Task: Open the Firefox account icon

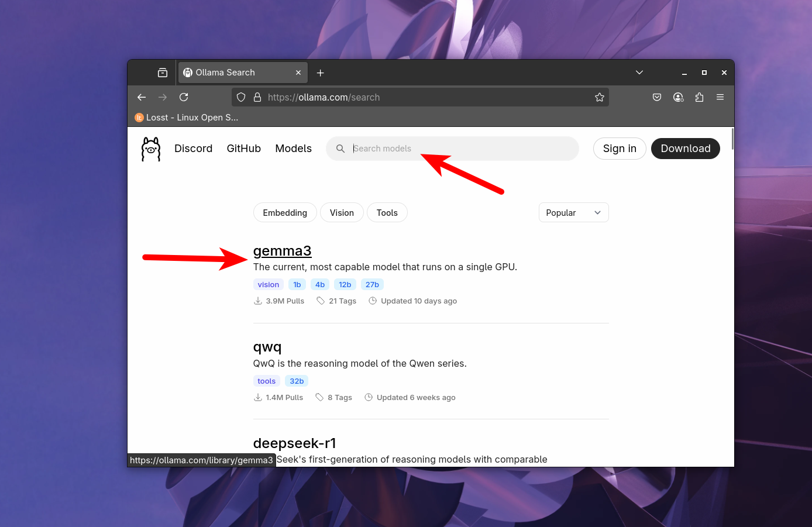Action: point(678,97)
